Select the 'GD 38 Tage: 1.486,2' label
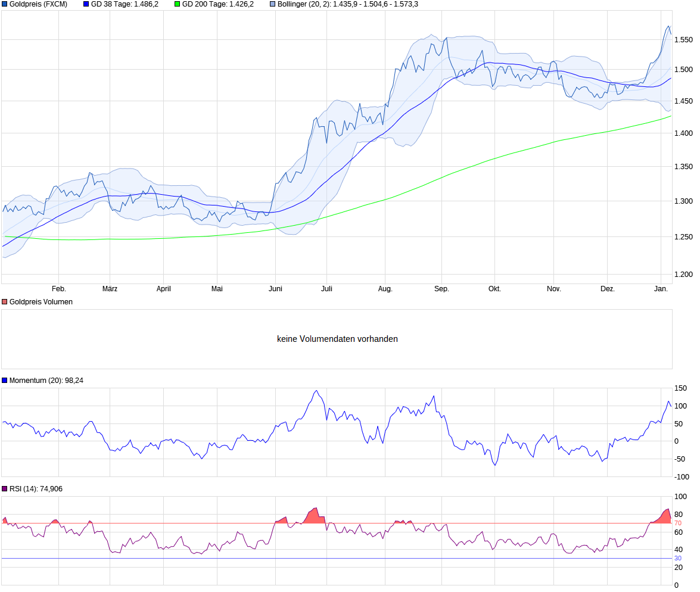This screenshot has height=592, width=700. pos(125,4)
